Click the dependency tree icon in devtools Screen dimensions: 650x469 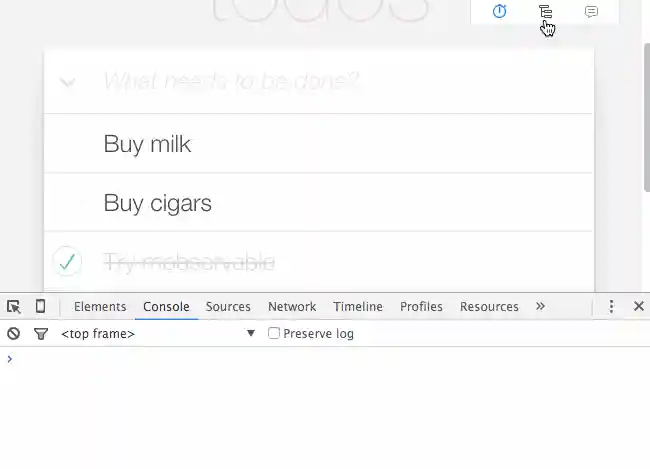(x=546, y=12)
